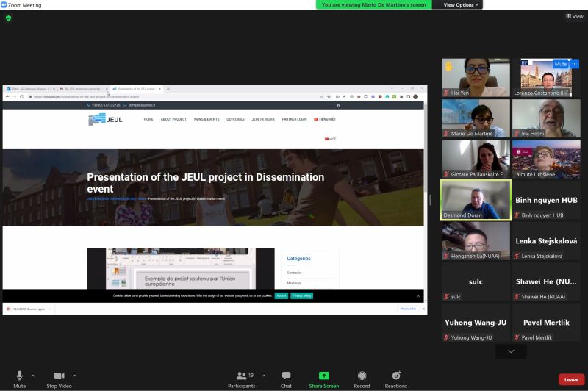Click the green encryption shield icon
This screenshot has height=391, width=588.
point(9,18)
